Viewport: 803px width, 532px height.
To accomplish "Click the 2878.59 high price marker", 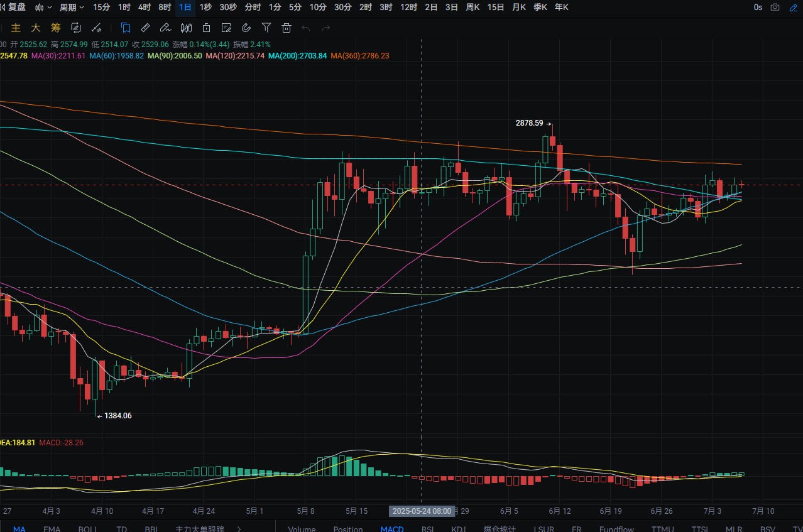I will pyautogui.click(x=530, y=124).
